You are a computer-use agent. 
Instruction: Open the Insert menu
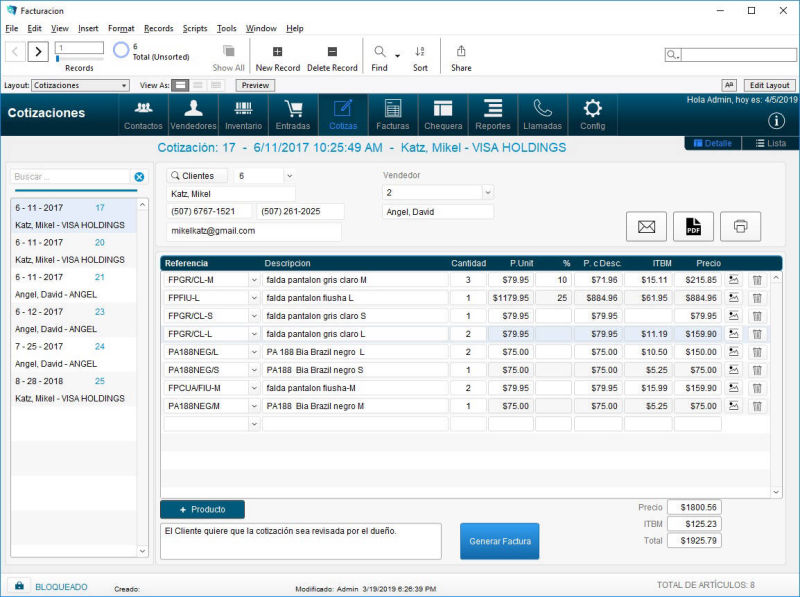88,28
